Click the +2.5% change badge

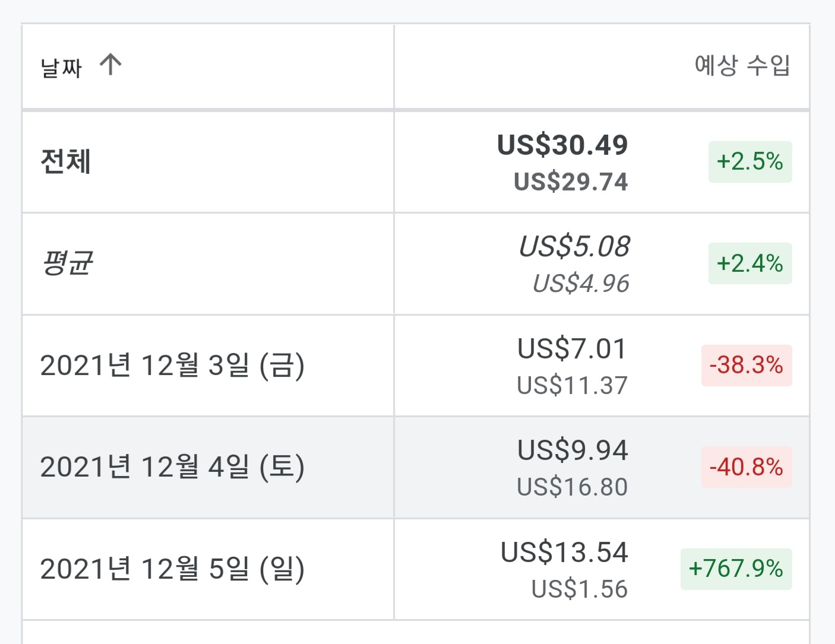click(749, 161)
